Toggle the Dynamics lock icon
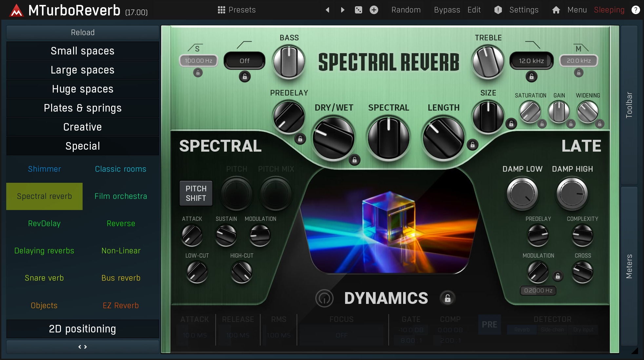 [x=447, y=298]
